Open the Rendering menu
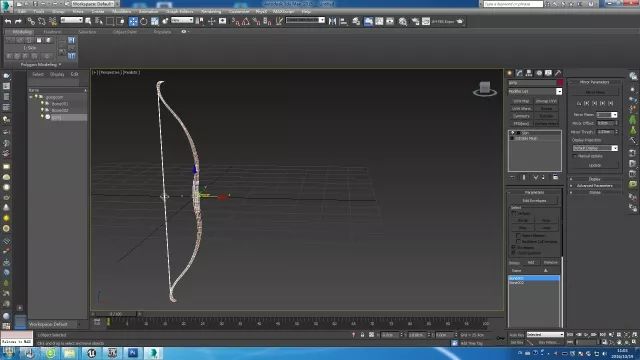Screen dimensions: 640x360 click(211, 11)
